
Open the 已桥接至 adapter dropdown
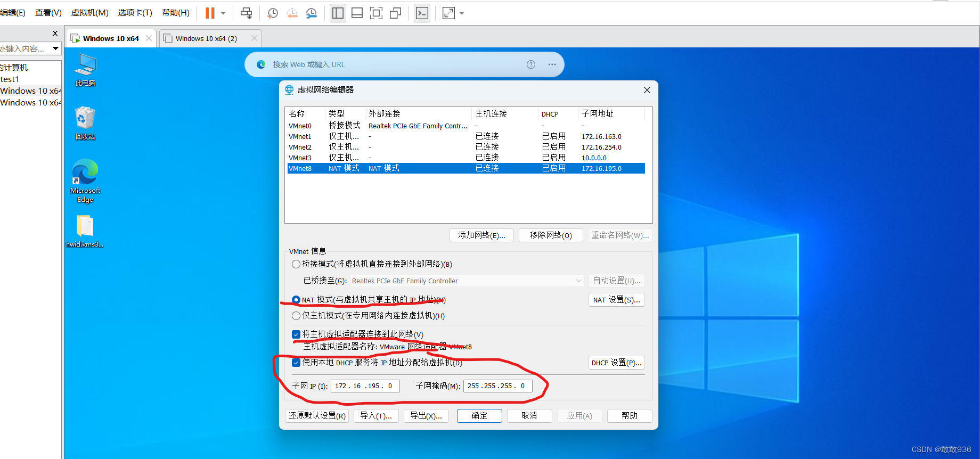467,281
